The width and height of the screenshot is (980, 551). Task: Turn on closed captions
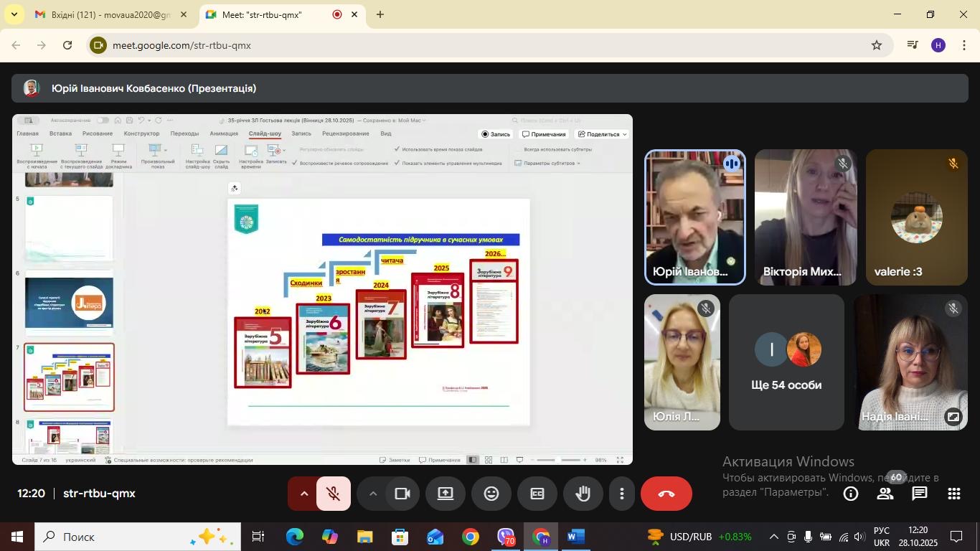[537, 494]
